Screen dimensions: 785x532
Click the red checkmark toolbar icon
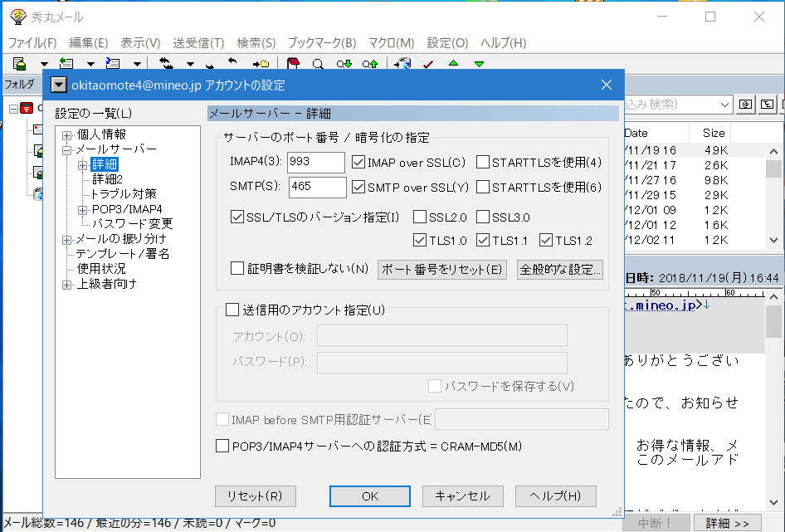428,64
